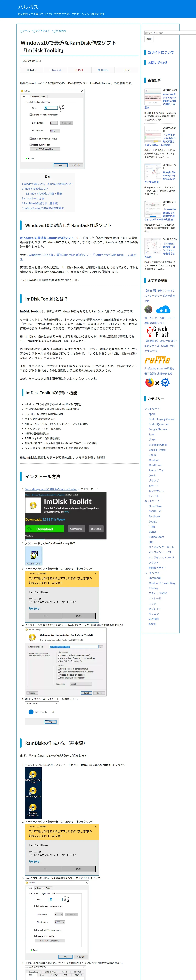196x980 pixels.
Task: Click the サイト内検索 search input field
Action: point(170,33)
